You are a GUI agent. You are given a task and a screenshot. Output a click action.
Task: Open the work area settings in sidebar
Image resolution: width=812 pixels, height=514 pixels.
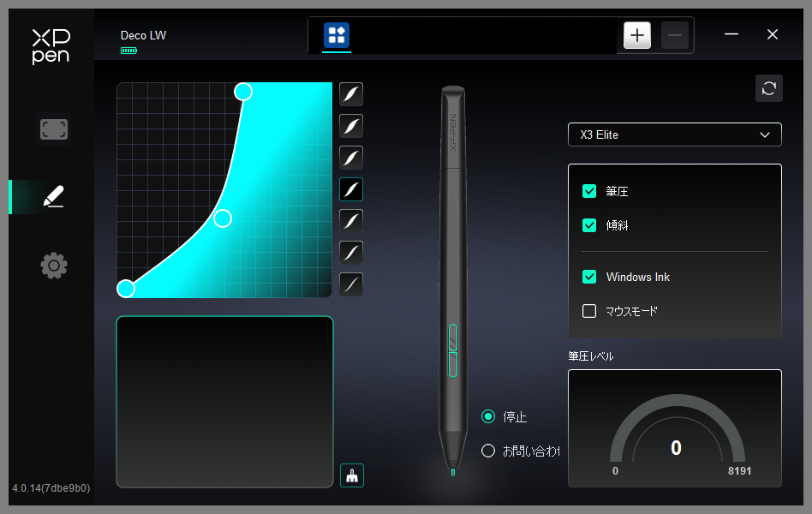(x=54, y=129)
